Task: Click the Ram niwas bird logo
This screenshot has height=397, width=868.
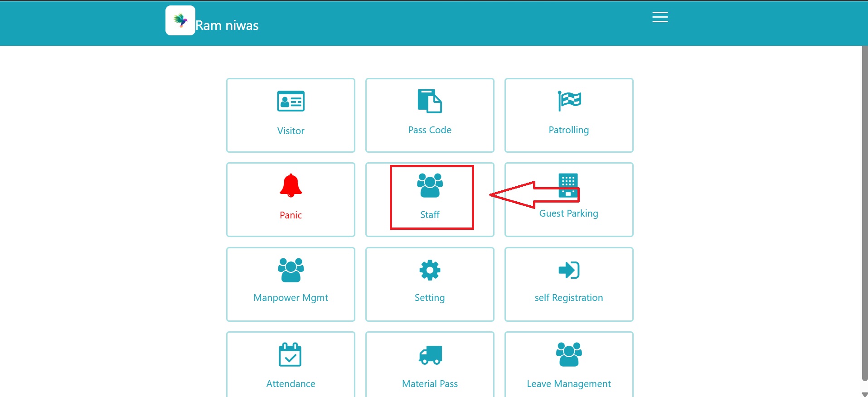Action: click(180, 20)
